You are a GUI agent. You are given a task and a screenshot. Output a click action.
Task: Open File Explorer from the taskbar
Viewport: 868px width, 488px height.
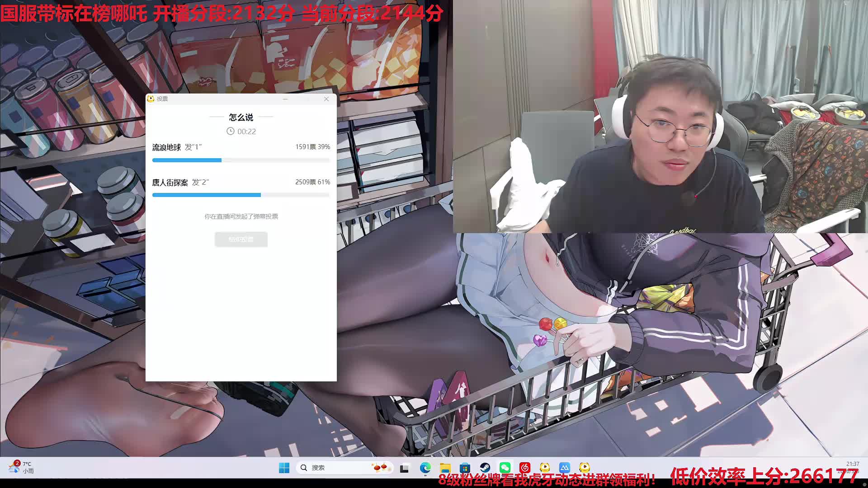pyautogui.click(x=445, y=468)
